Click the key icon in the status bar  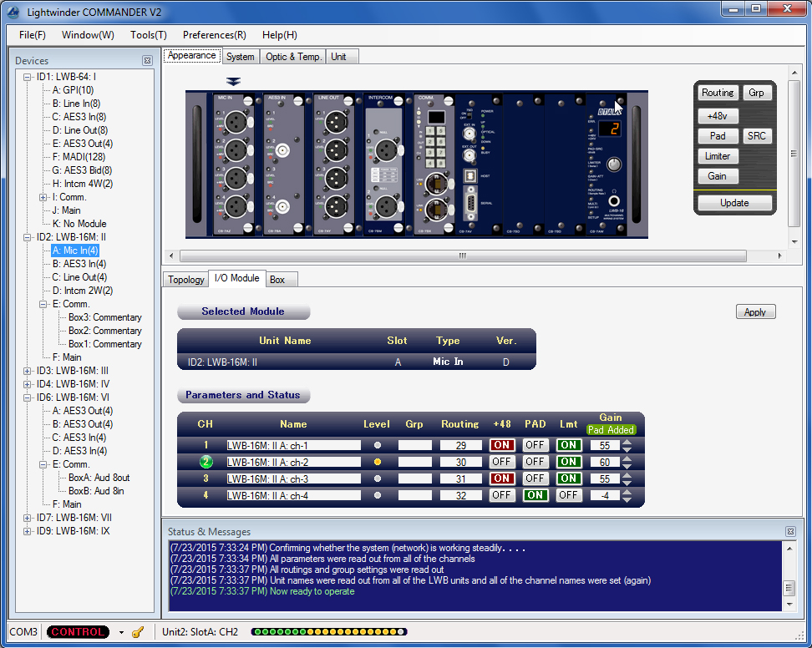click(138, 632)
